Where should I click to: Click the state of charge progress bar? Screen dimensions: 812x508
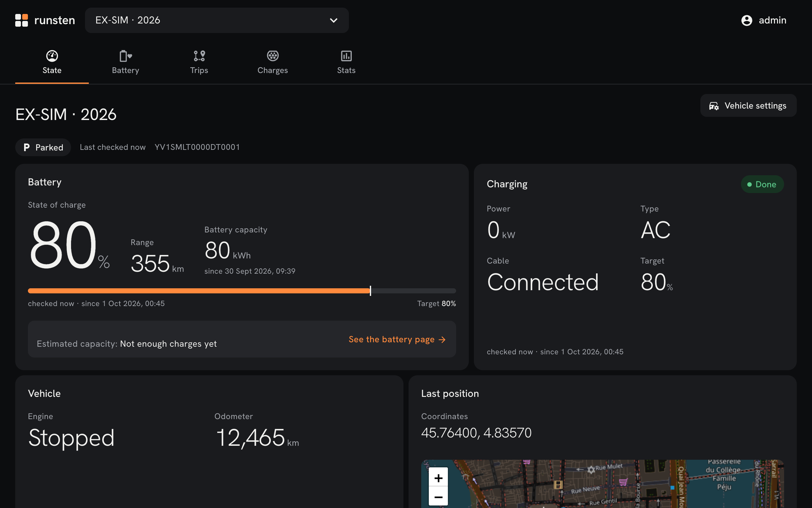point(242,291)
